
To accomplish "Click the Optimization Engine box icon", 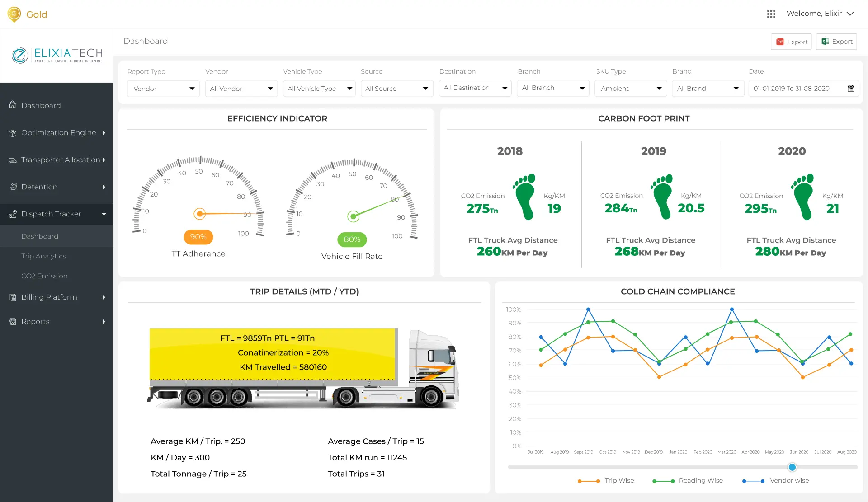I will 13,133.
